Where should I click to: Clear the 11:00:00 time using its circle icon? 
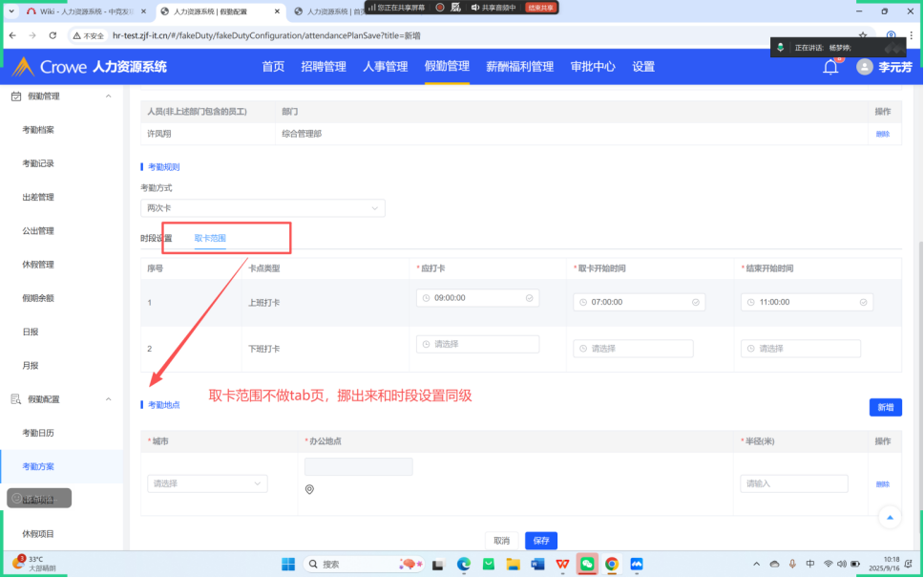click(863, 302)
